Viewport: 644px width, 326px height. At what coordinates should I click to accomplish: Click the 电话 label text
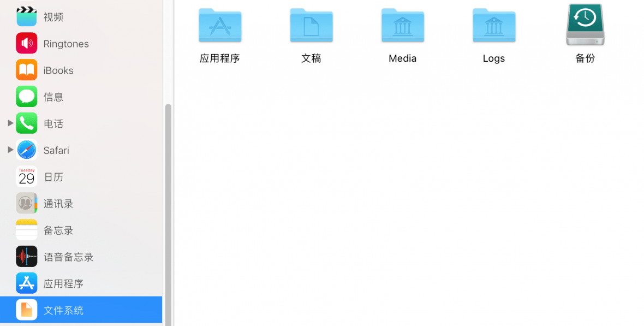[53, 124]
